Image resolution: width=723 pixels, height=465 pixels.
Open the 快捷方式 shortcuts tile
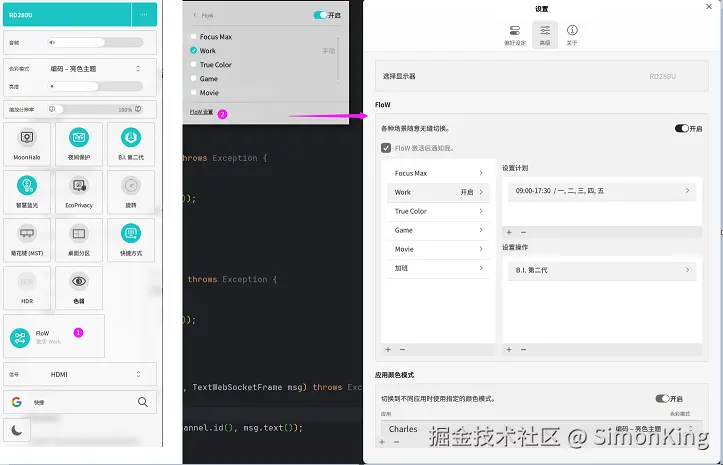pyautogui.click(x=131, y=240)
